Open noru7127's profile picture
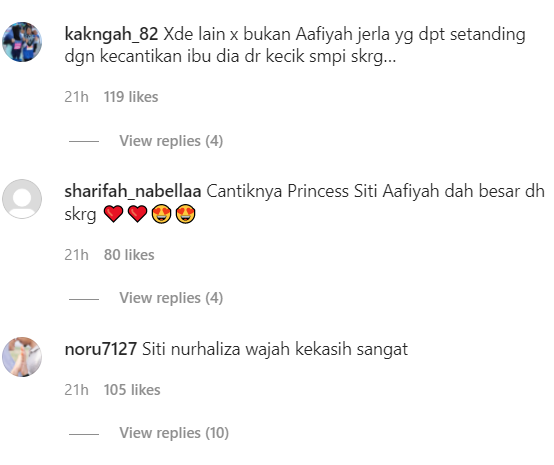Viewport: 554px width, 465px height. pos(22,357)
